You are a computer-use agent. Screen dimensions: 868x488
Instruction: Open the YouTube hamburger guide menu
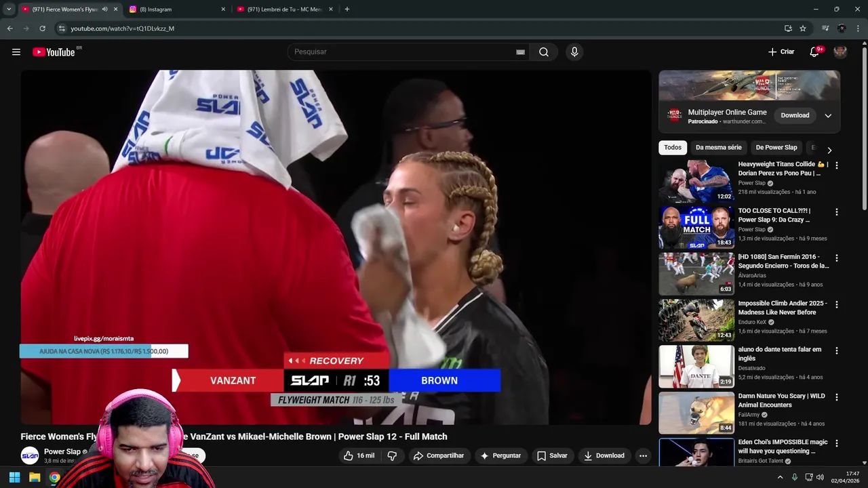(16, 52)
